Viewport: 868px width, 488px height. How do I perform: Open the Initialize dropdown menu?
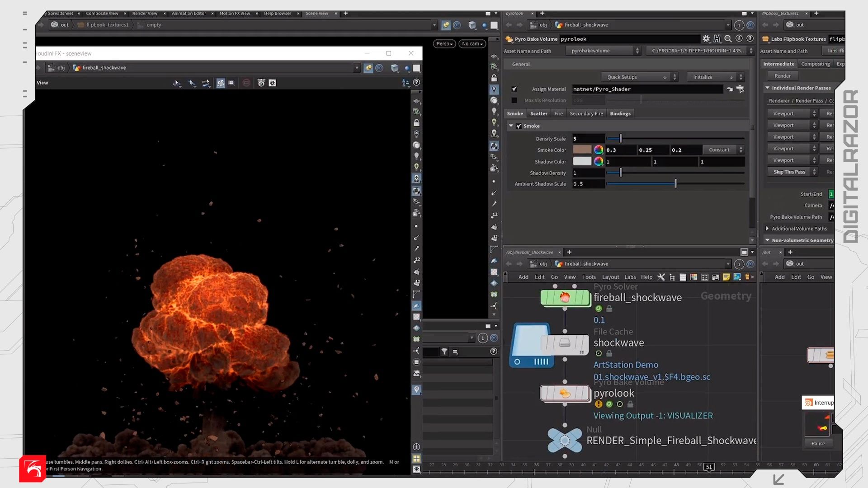click(712, 77)
